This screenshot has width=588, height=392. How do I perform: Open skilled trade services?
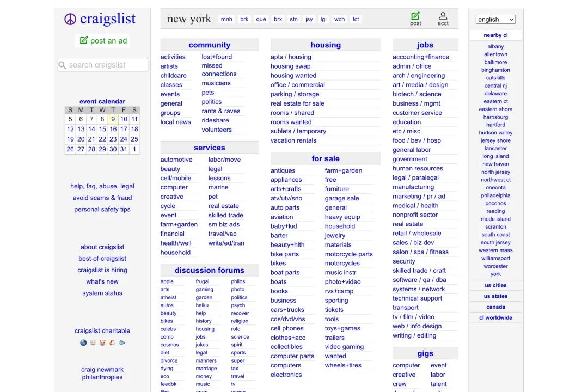[x=226, y=215]
